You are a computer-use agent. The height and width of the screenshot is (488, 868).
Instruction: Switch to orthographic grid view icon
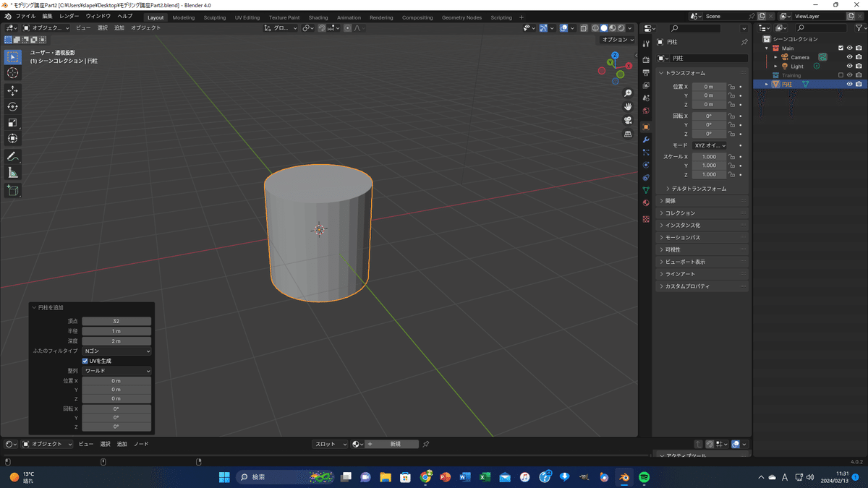628,134
